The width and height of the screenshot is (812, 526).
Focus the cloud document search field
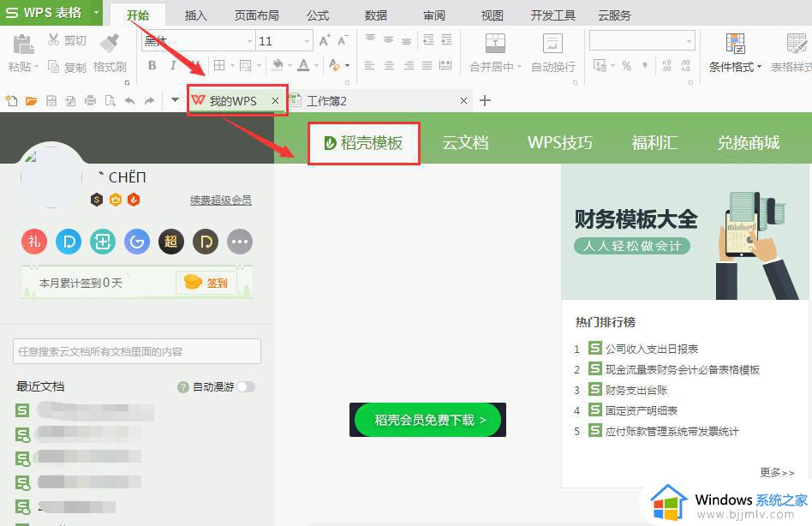(137, 351)
